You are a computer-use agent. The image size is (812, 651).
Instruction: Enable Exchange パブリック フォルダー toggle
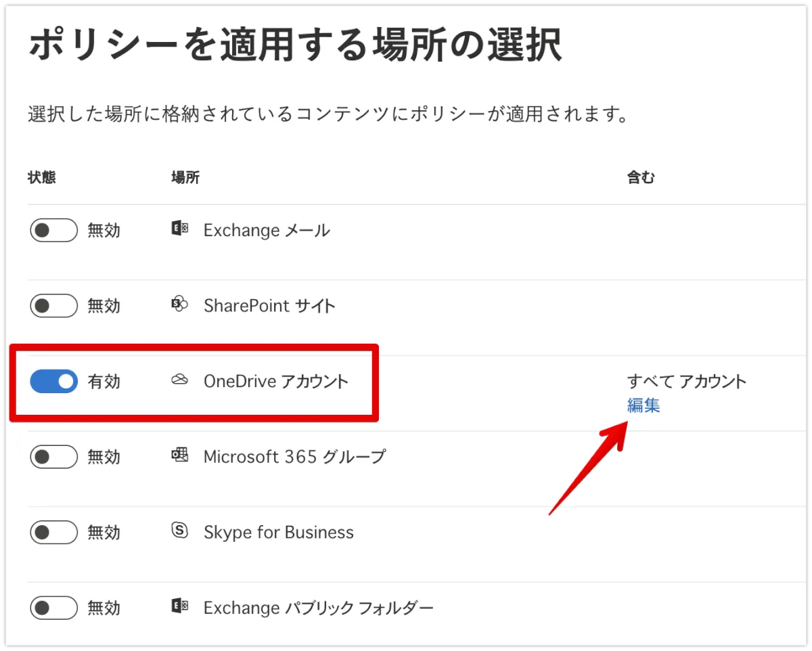(54, 608)
